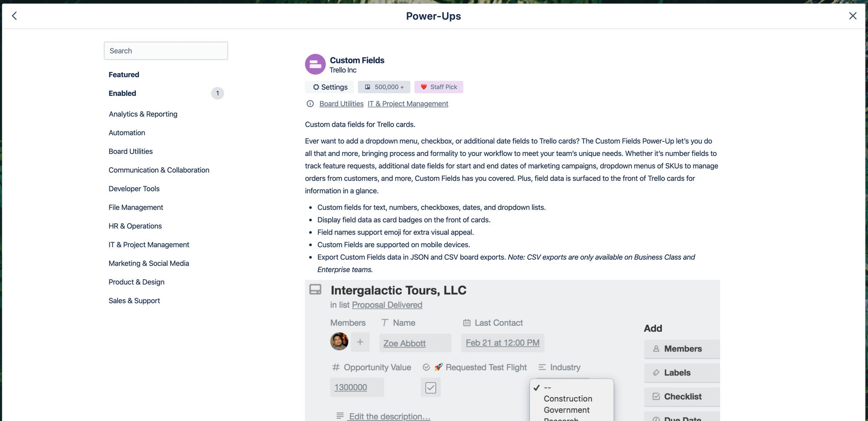868x421 pixels.
Task: Click the hash icon beside Opportunity Value
Action: tap(336, 367)
